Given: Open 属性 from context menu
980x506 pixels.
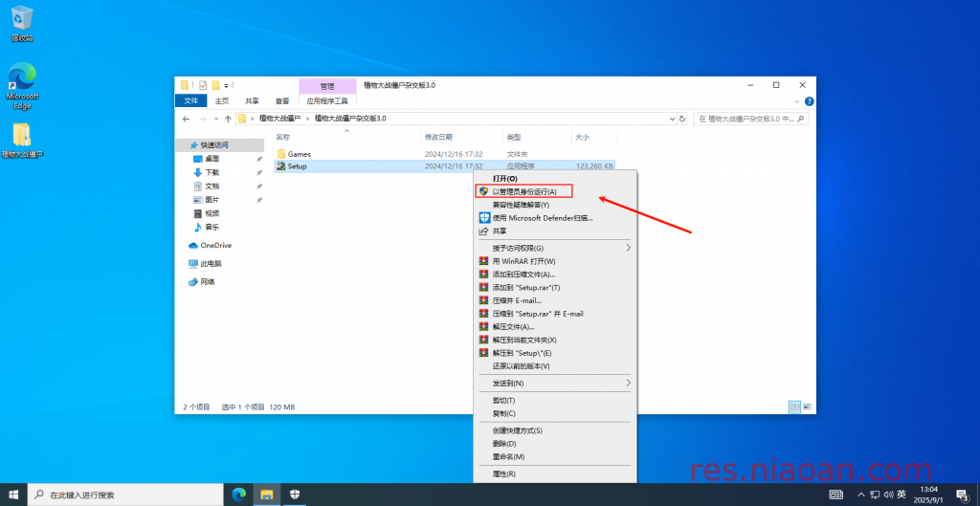Looking at the screenshot, I should (x=555, y=474).
